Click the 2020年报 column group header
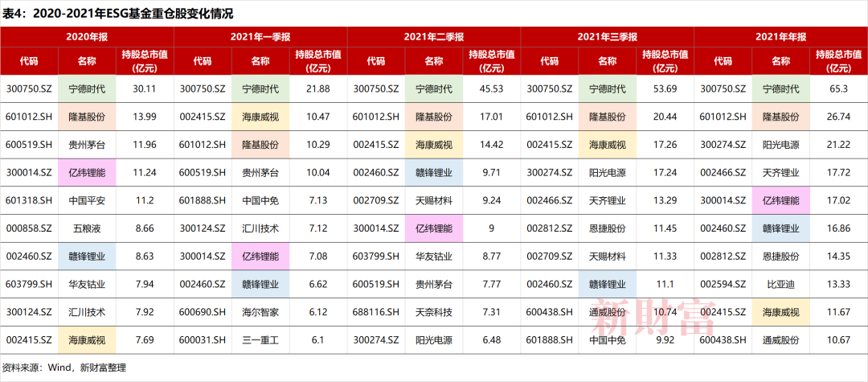 tap(87, 37)
